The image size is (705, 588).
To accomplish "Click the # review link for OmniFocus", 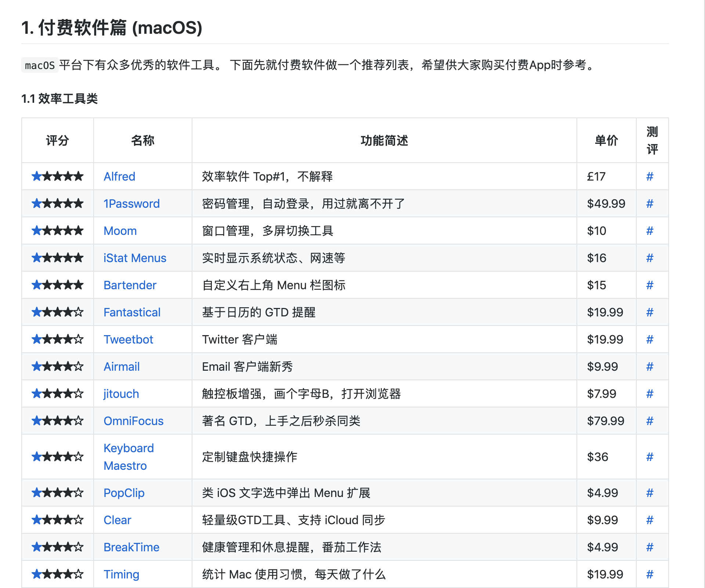I will 650,421.
